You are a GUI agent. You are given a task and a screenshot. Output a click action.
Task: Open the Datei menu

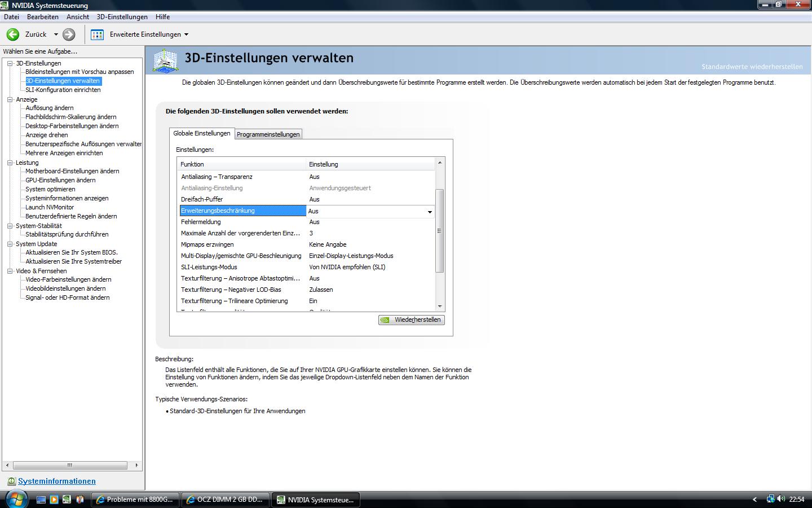coord(11,17)
